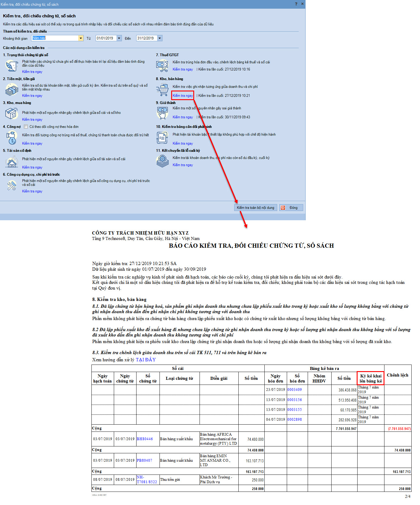
Task: Click 'Kiểm tra ngay' under Kết chuyển lãi lỗ
Action: pyautogui.click(x=183, y=165)
